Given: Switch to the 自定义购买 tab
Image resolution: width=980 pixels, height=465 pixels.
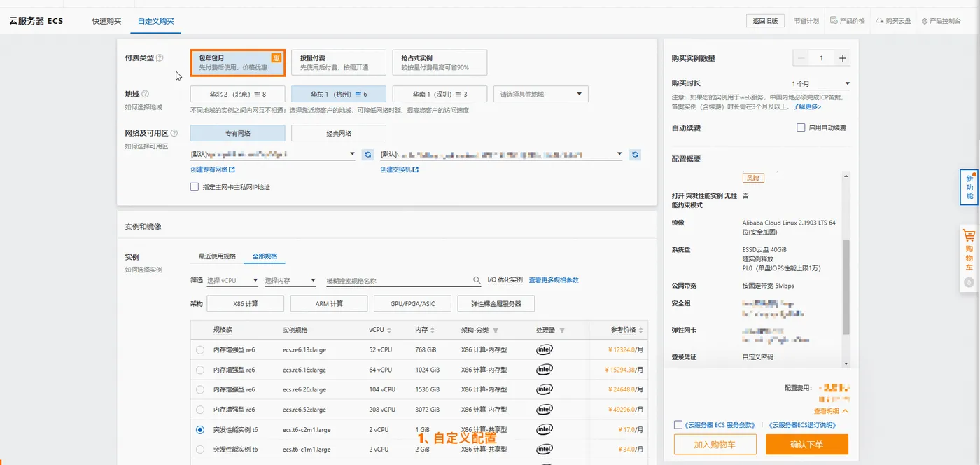Looking at the screenshot, I should (155, 21).
